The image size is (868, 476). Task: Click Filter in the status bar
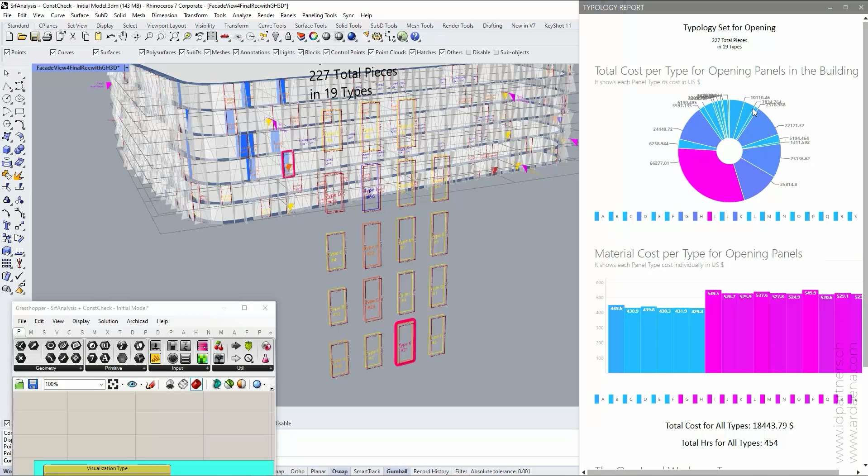[x=461, y=471]
